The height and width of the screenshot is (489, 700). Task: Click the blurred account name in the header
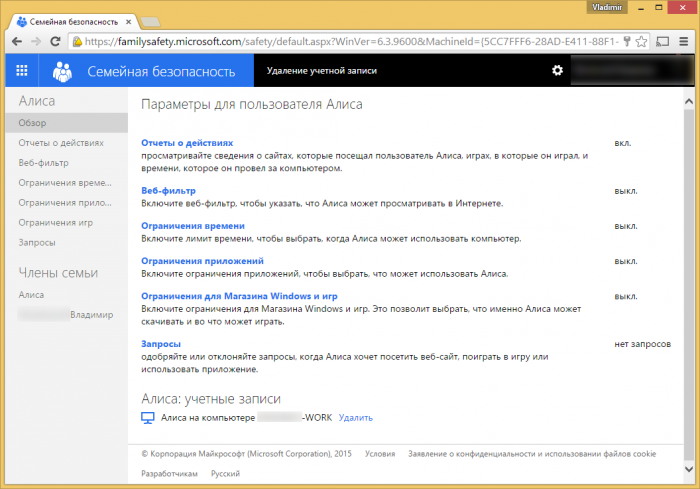click(x=631, y=71)
